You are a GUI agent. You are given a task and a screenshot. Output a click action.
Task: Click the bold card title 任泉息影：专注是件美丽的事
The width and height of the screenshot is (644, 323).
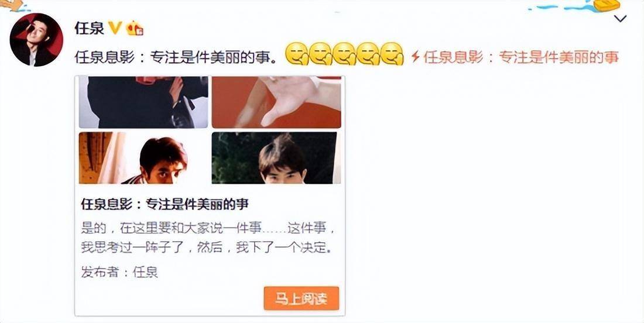coord(165,204)
